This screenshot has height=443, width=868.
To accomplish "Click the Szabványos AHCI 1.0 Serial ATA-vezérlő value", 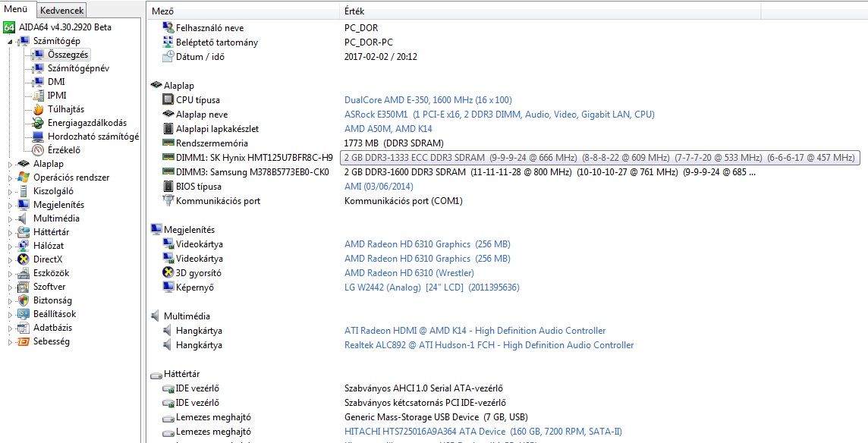I will pyautogui.click(x=423, y=388).
